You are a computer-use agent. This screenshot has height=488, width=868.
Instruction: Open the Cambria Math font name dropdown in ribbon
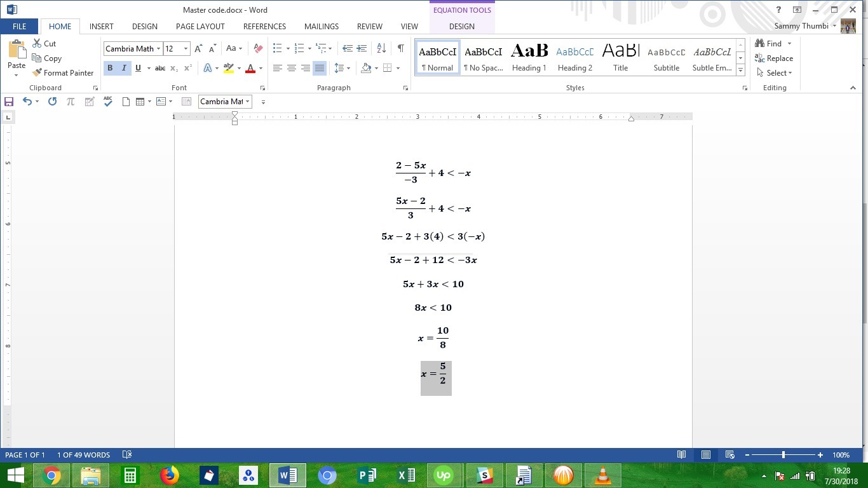[x=158, y=49]
